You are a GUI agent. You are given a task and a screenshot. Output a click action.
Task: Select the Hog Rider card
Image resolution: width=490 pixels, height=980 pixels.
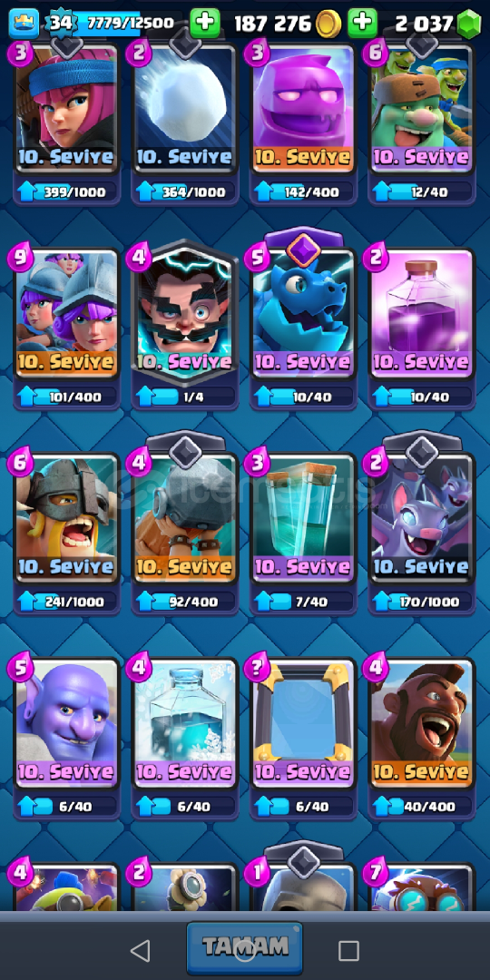coord(422,722)
